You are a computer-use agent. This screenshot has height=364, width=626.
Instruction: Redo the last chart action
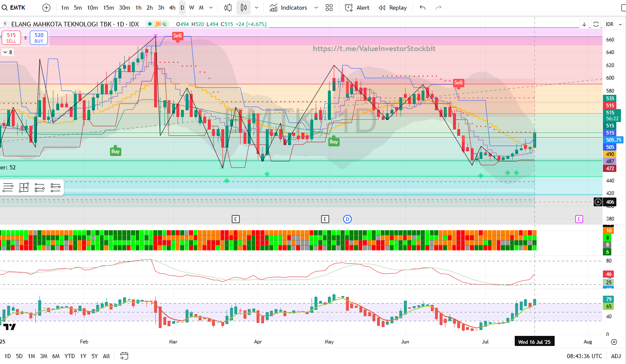(438, 8)
